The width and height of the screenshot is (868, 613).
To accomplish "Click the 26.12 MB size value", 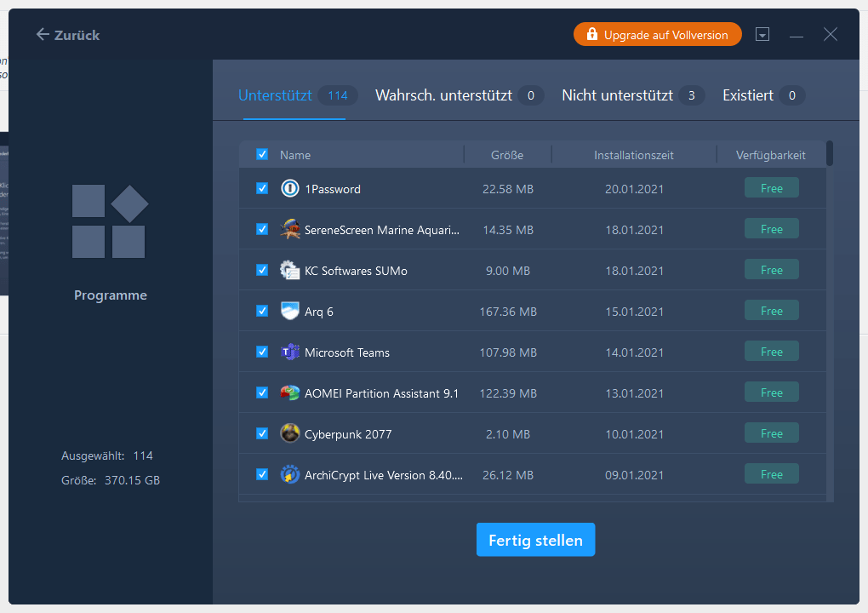I will (508, 475).
